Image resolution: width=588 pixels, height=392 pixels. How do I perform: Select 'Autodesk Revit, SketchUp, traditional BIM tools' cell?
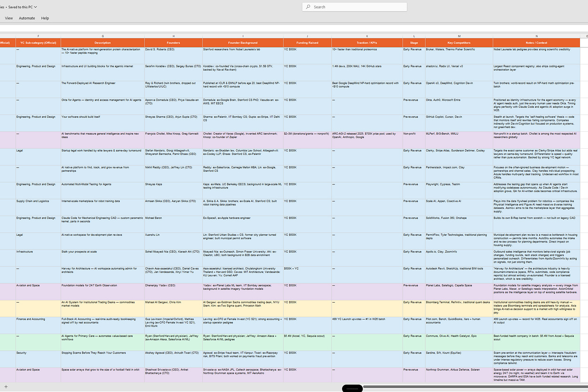(x=459, y=276)
